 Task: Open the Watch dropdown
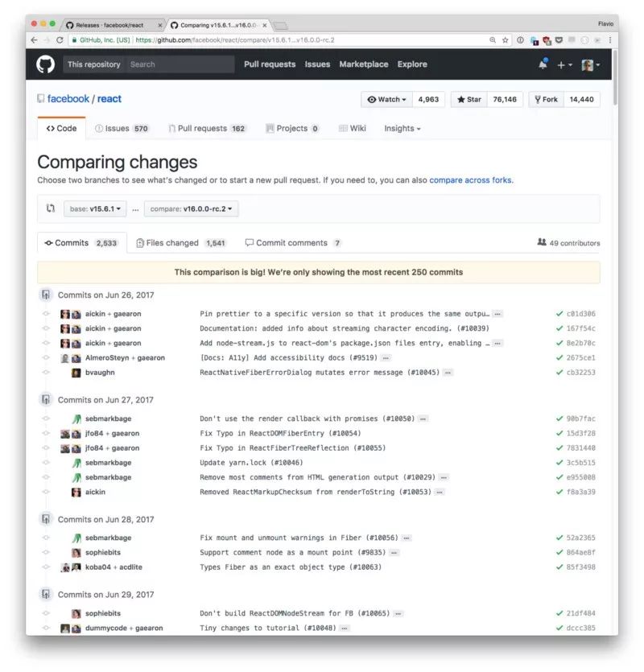point(386,100)
